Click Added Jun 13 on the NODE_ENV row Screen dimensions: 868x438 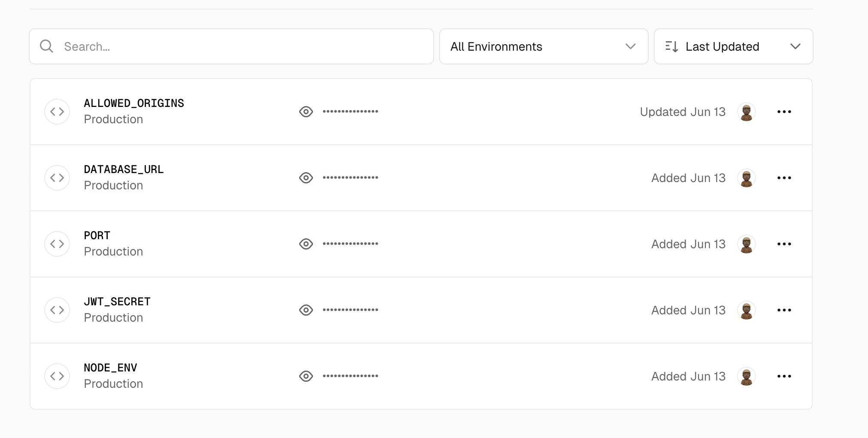689,376
